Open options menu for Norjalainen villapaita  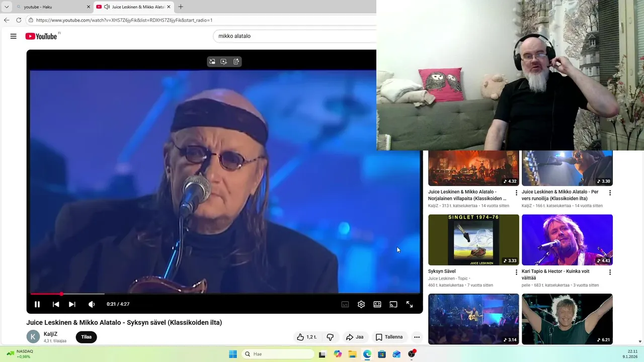[516, 193]
